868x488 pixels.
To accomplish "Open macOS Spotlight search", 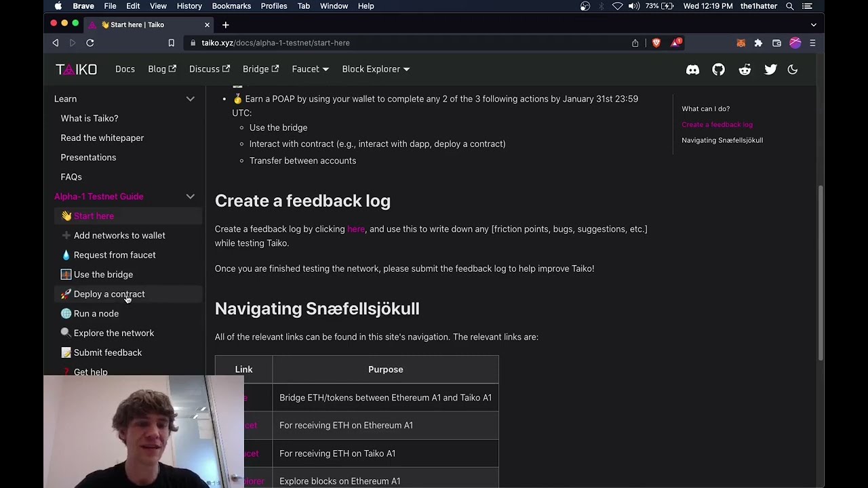I will tap(790, 6).
